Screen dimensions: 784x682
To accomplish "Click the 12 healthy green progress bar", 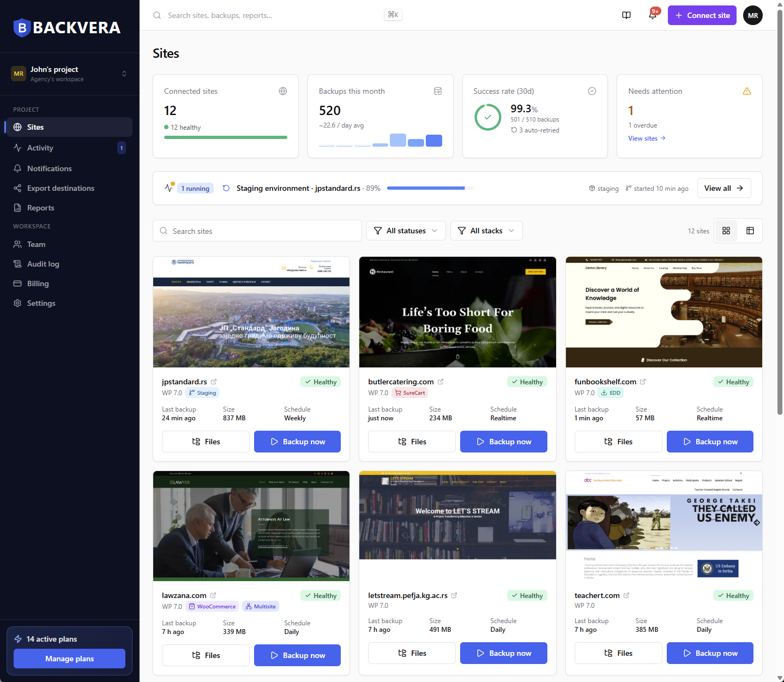I will pos(226,137).
